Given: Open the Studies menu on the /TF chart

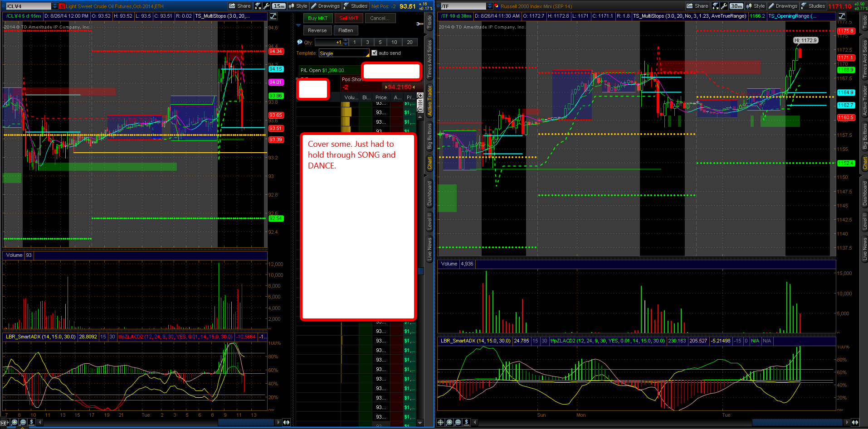Looking at the screenshot, I should tap(813, 6).
